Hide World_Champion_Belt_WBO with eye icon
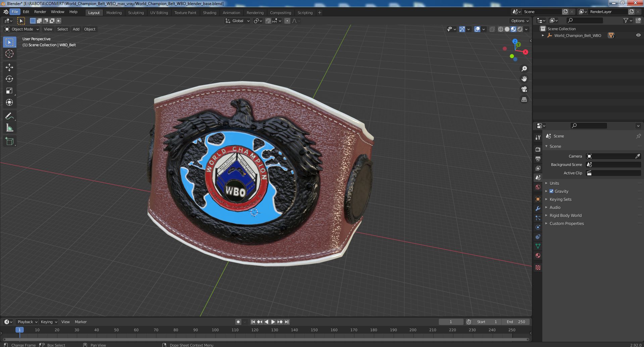The height and width of the screenshot is (347, 644). click(x=638, y=35)
